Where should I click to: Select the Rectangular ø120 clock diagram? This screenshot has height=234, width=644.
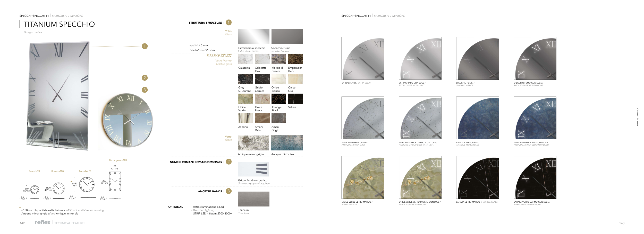click(x=115, y=181)
